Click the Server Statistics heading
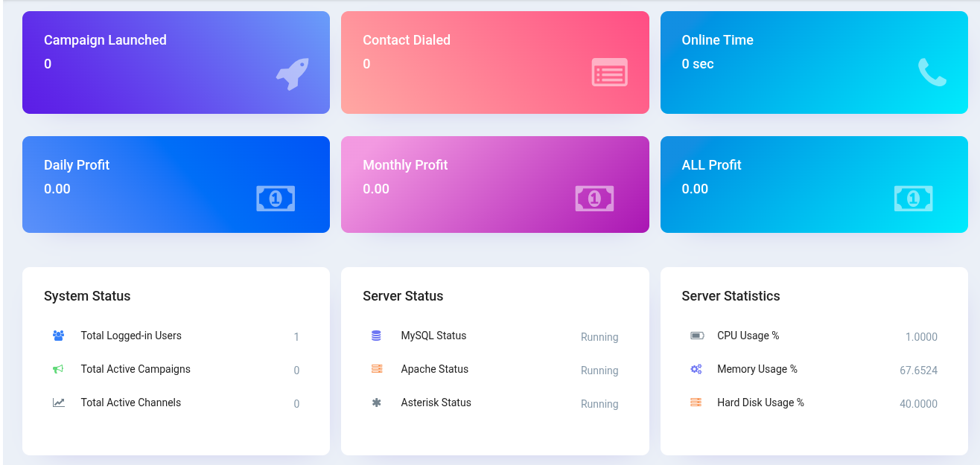This screenshot has width=980, height=465. tap(731, 296)
